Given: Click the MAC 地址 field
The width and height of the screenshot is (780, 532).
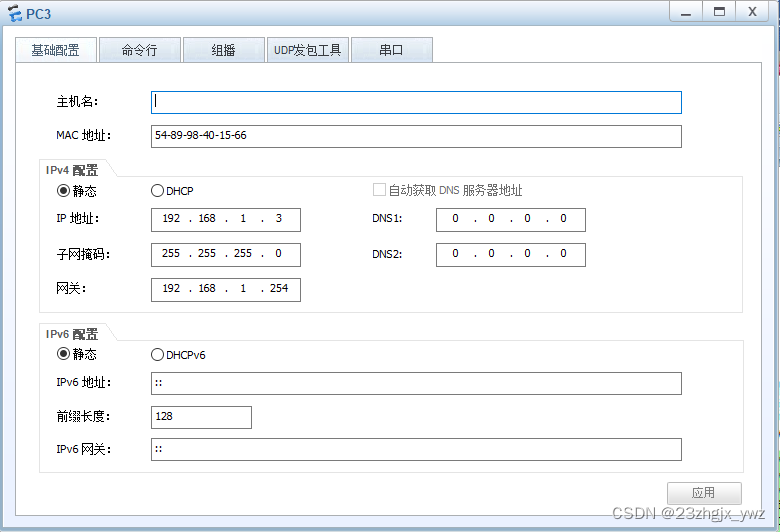Looking at the screenshot, I should (x=416, y=136).
